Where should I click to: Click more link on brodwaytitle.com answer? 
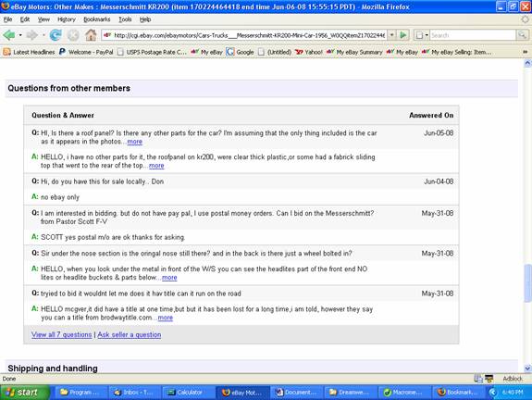coord(166,318)
